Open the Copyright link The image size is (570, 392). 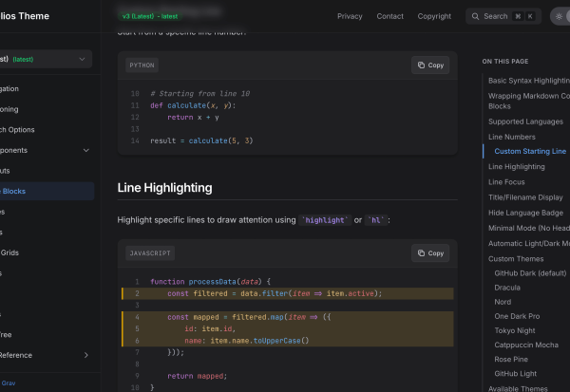[x=434, y=16]
